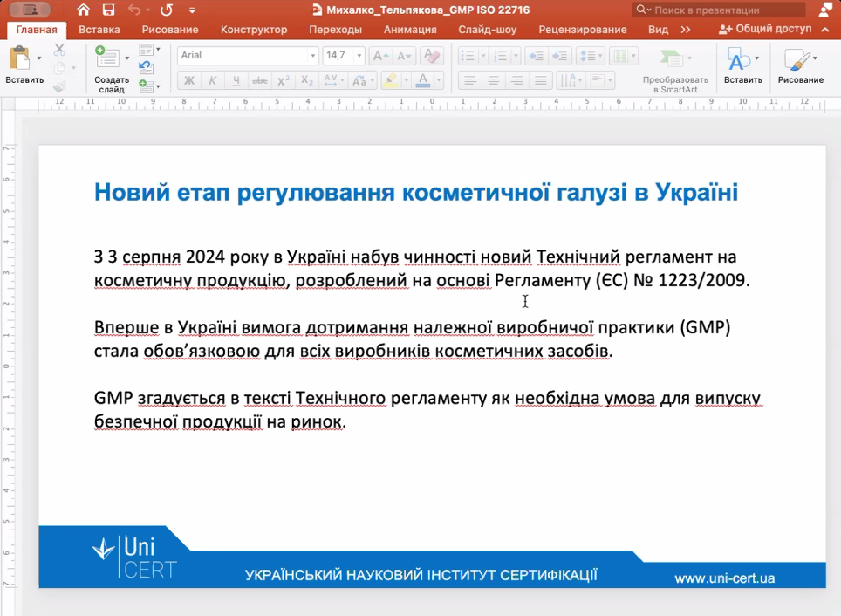Toggle underline formatting (Ч)
Viewport: 841px width, 616px height.
[236, 81]
